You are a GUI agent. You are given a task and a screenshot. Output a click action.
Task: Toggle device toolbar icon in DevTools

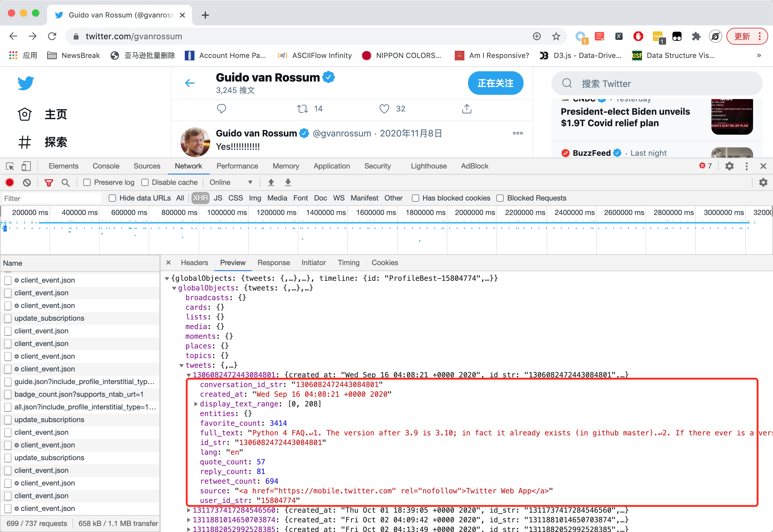[26, 166]
